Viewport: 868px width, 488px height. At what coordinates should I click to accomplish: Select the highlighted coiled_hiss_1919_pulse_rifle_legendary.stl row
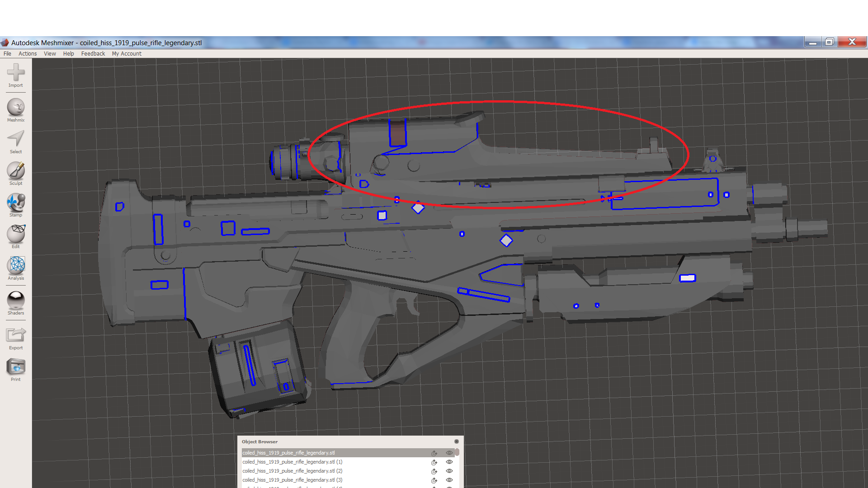(348, 453)
